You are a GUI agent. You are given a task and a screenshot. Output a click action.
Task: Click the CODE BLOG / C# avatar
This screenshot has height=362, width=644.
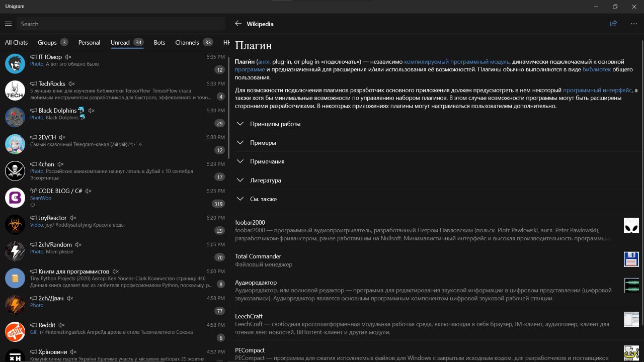point(15,198)
